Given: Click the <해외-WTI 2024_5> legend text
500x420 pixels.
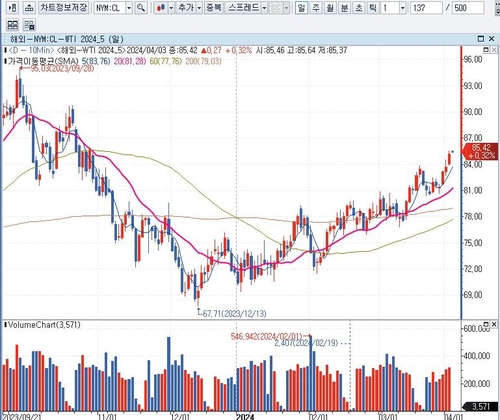Looking at the screenshot, I should (x=91, y=50).
